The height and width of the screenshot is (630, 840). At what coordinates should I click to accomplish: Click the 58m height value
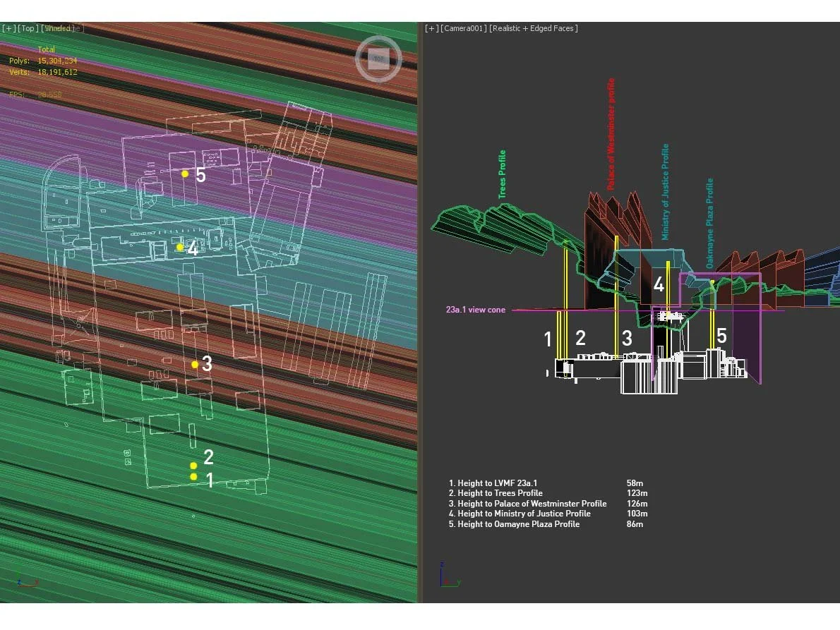pyautogui.click(x=635, y=483)
